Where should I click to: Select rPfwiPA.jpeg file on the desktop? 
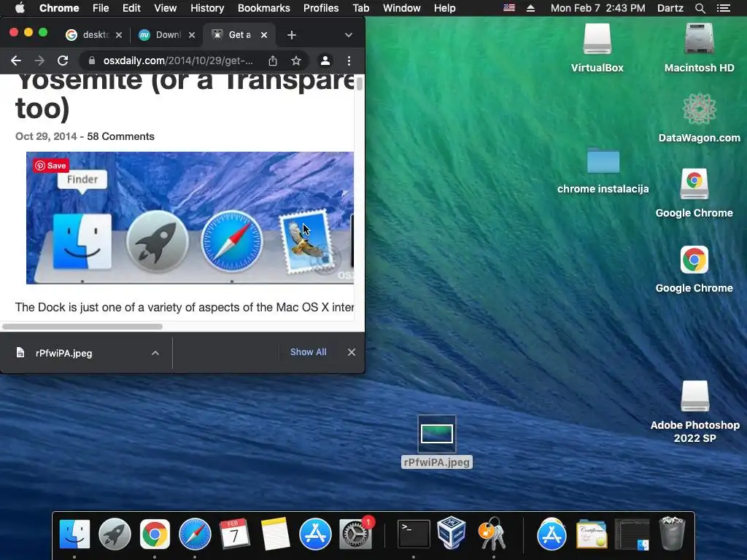click(x=437, y=442)
